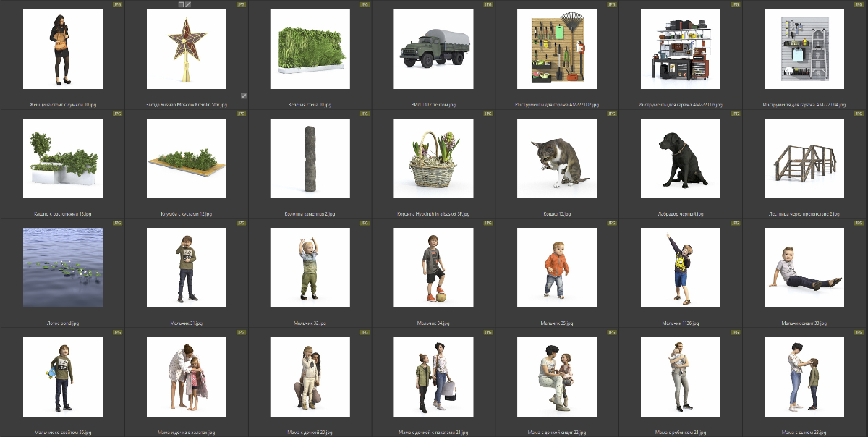Click the 'Кошка 15.jpg' filename text

(x=557, y=214)
